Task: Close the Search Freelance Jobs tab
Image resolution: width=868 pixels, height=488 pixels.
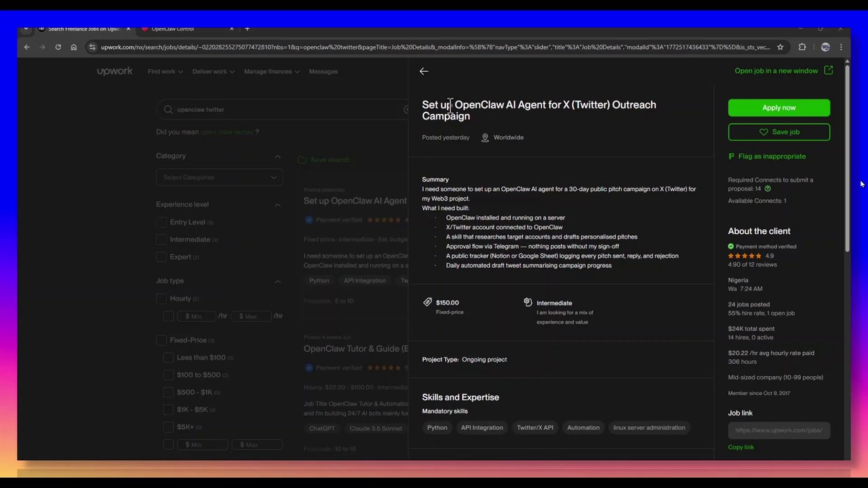Action: (128, 28)
